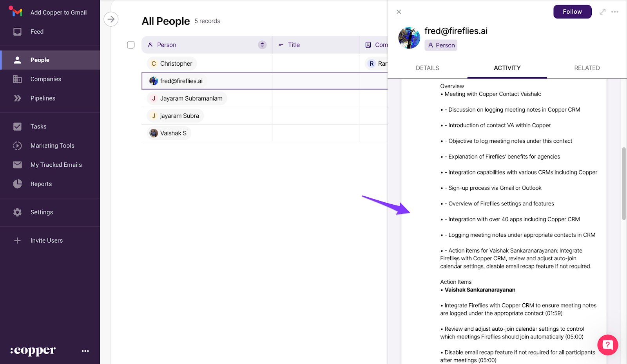627x364 pixels.
Task: Open the detail panel more options menu
Action: click(x=615, y=12)
